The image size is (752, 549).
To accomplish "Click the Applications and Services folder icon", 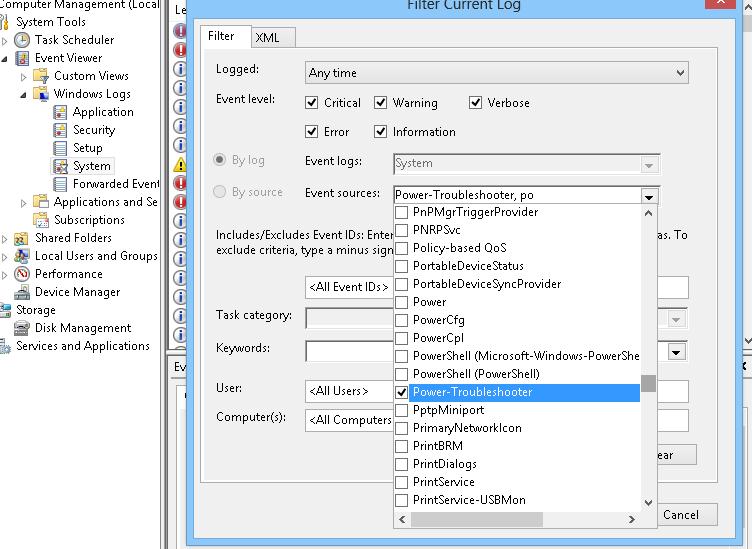I will [41, 202].
